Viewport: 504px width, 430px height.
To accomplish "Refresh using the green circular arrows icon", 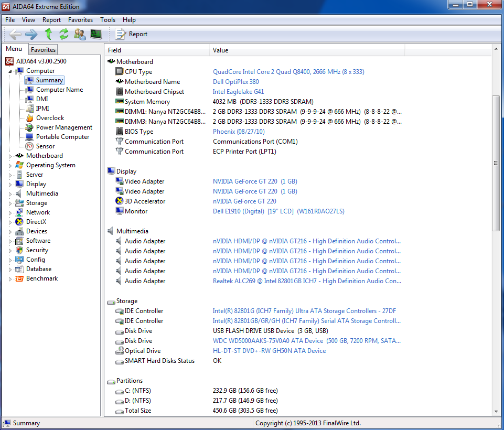I will pyautogui.click(x=63, y=34).
